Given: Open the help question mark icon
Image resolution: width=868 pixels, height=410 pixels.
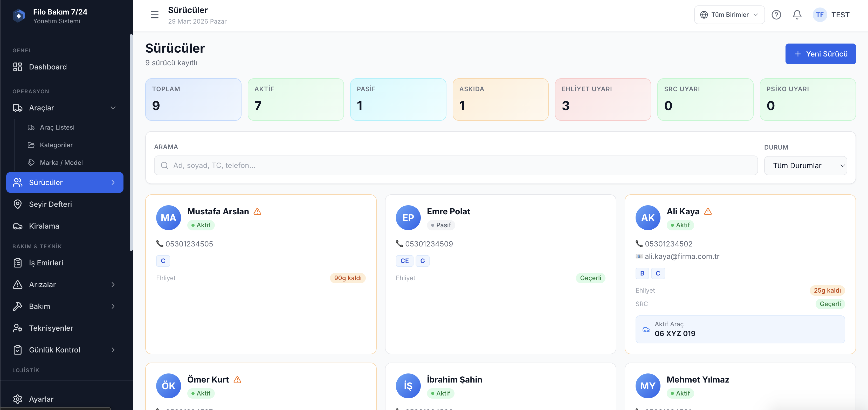Looking at the screenshot, I should click(x=776, y=15).
